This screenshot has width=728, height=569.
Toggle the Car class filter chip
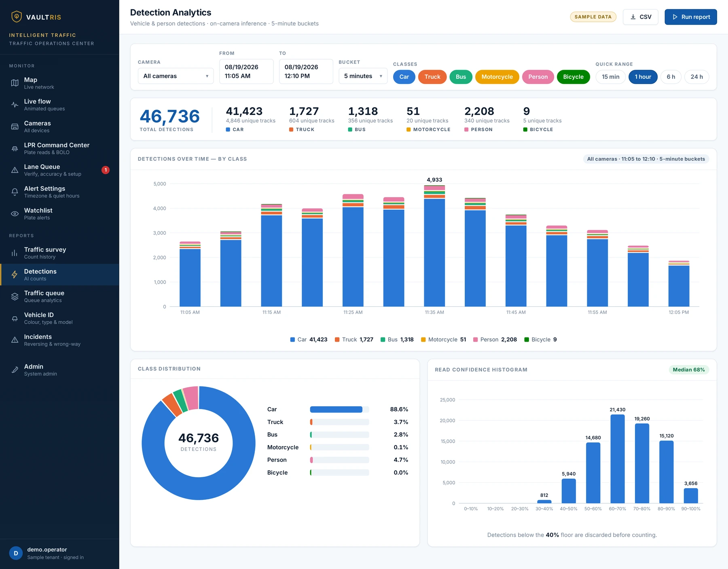click(404, 77)
